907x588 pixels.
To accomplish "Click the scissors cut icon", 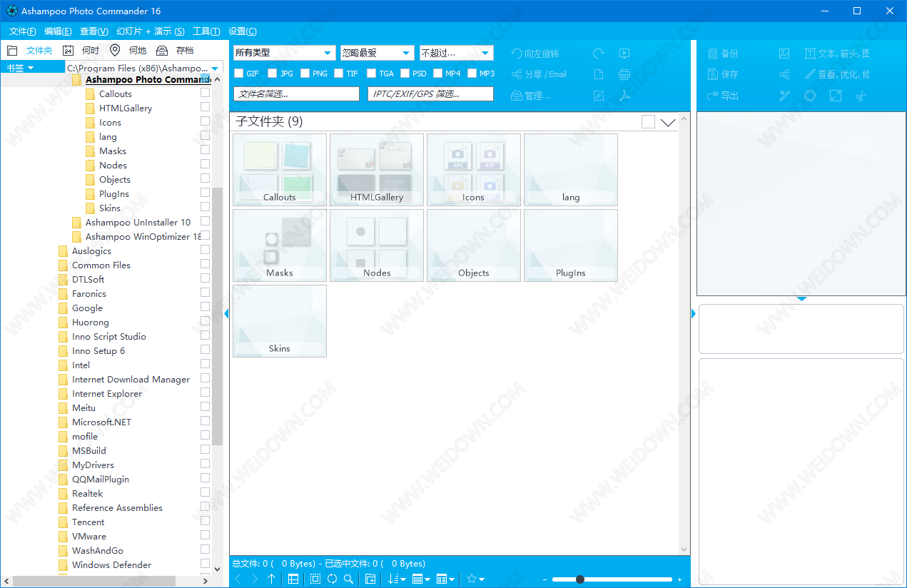I will (861, 96).
